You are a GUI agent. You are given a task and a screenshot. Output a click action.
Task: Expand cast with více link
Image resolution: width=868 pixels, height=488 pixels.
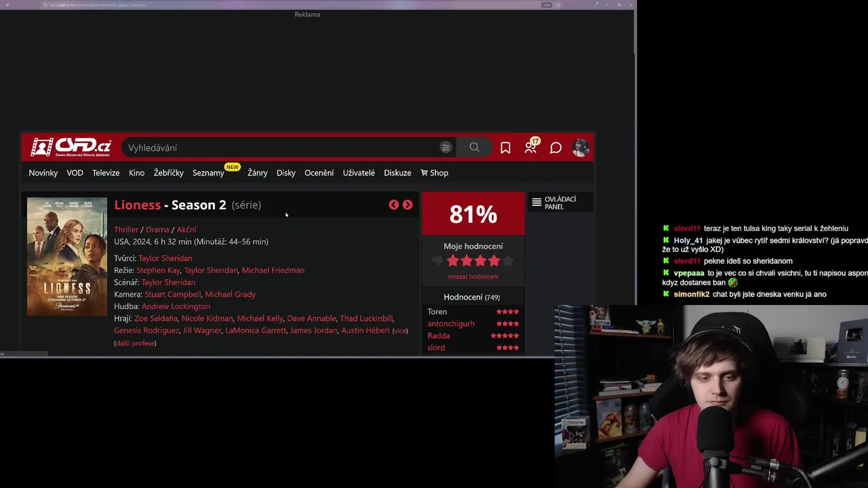[400, 331]
